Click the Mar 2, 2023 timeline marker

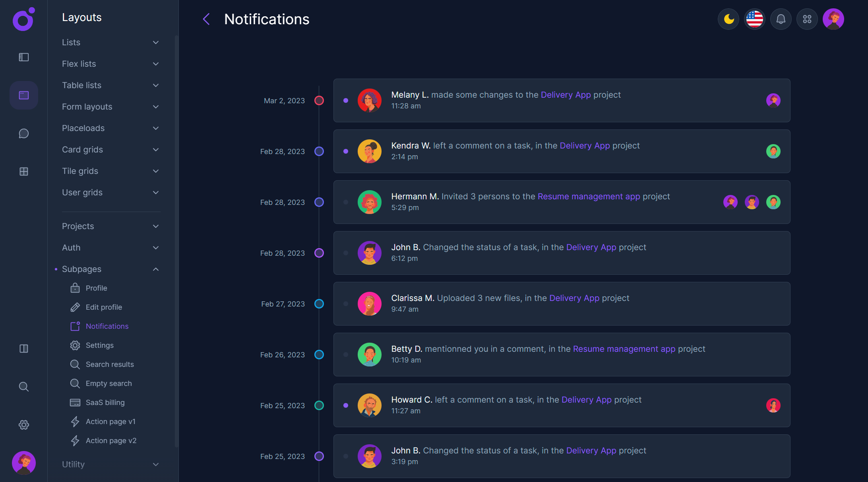(319, 100)
